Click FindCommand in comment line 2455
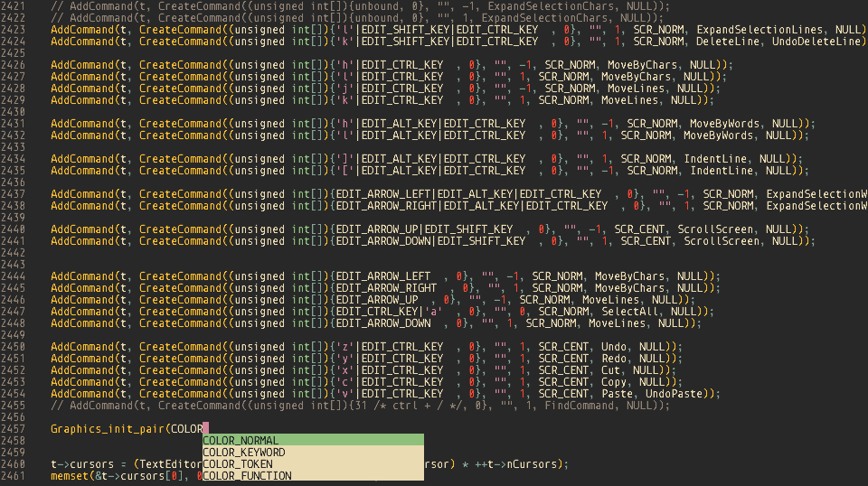 coord(579,406)
